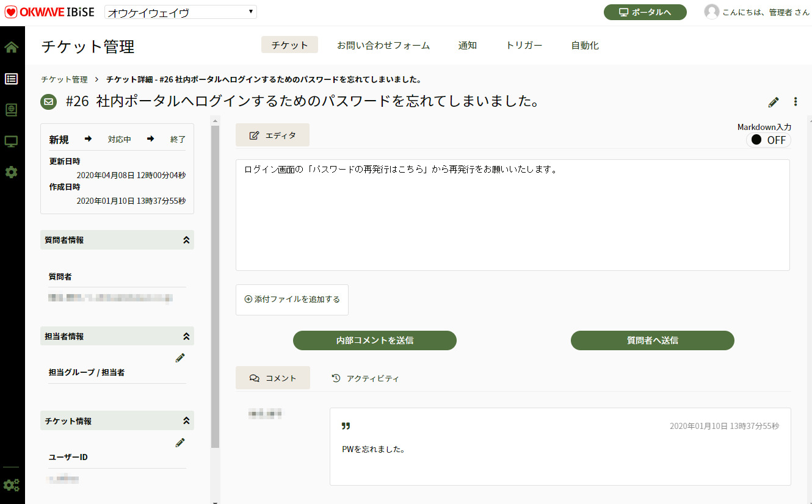Select the help desk icon in the sidebar

point(11,110)
